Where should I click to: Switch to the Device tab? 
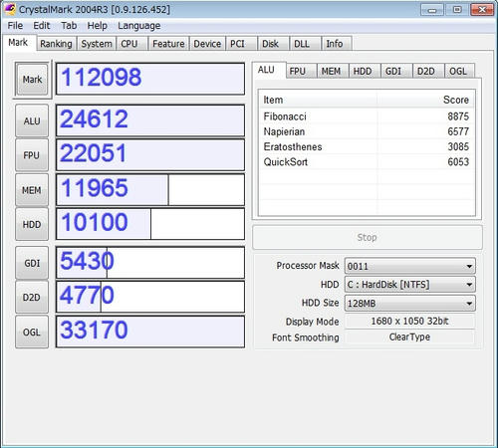coord(207,44)
